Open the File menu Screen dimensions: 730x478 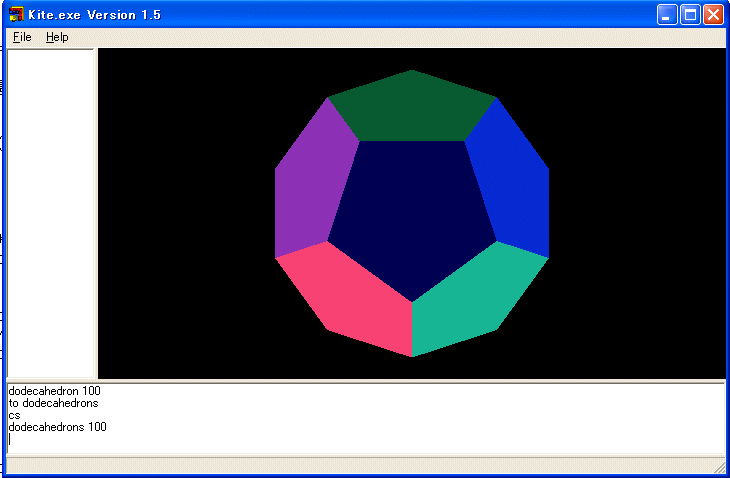(22, 37)
